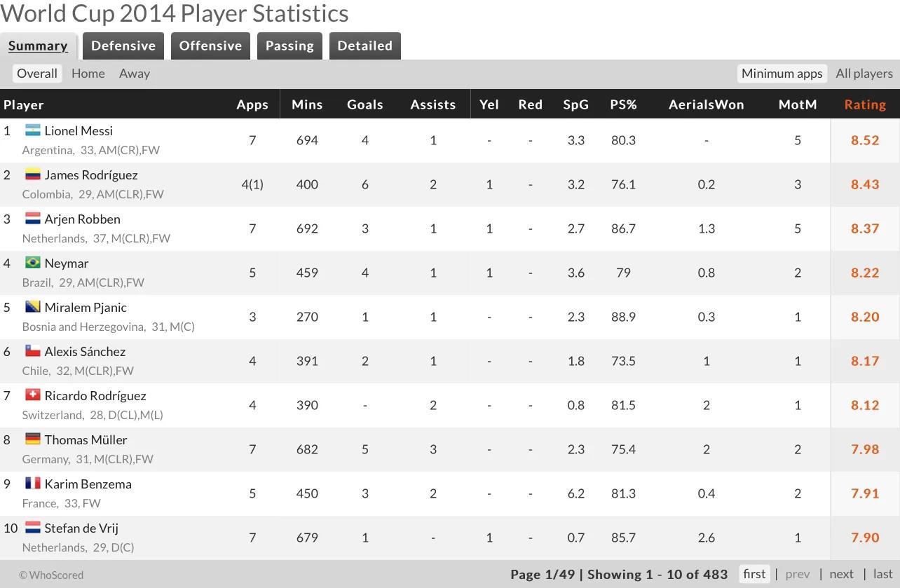Switch to the Passing tab

289,46
